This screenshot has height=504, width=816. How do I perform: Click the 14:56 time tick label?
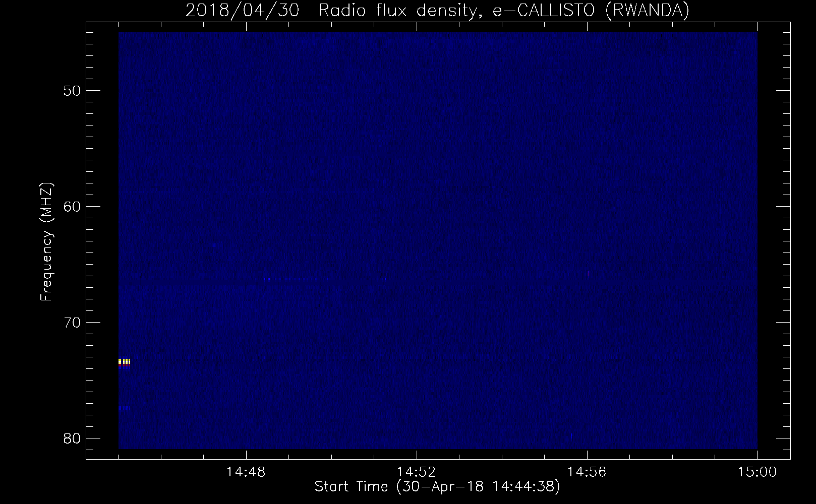pyautogui.click(x=587, y=472)
